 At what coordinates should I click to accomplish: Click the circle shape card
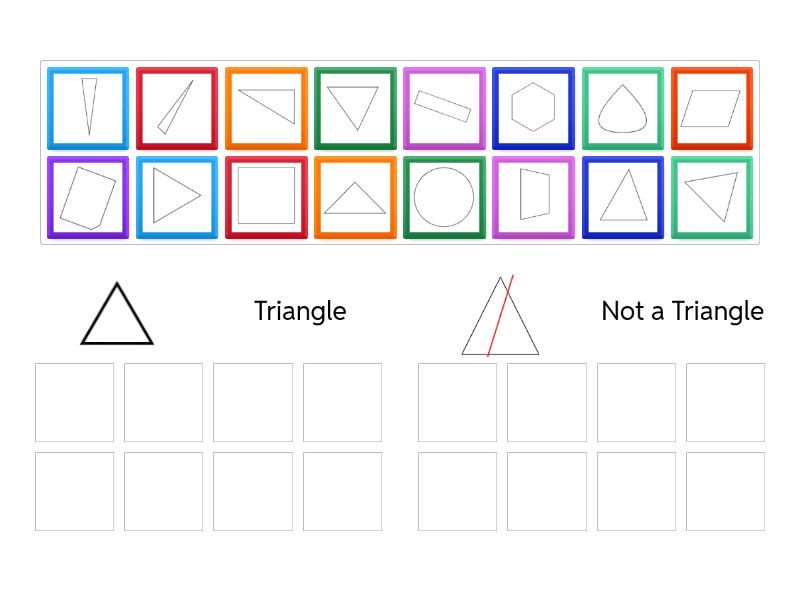[444, 197]
